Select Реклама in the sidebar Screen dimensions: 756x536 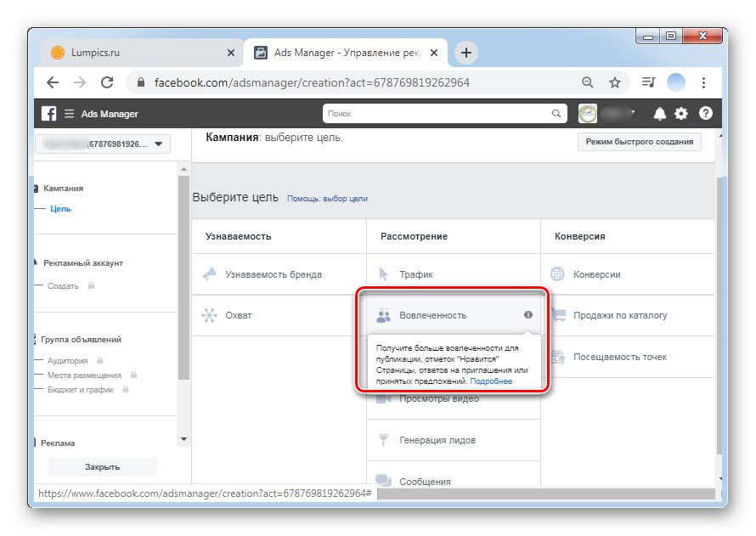tap(58, 443)
